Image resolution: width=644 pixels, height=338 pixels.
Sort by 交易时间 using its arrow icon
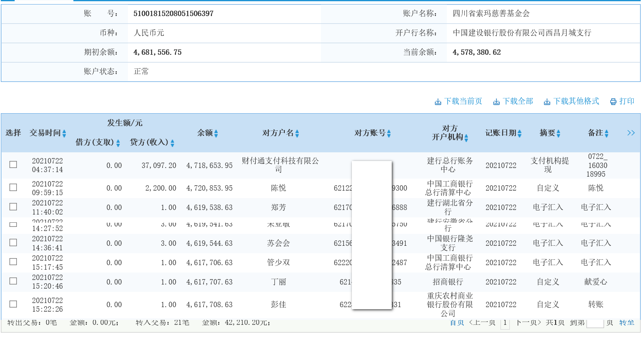65,133
